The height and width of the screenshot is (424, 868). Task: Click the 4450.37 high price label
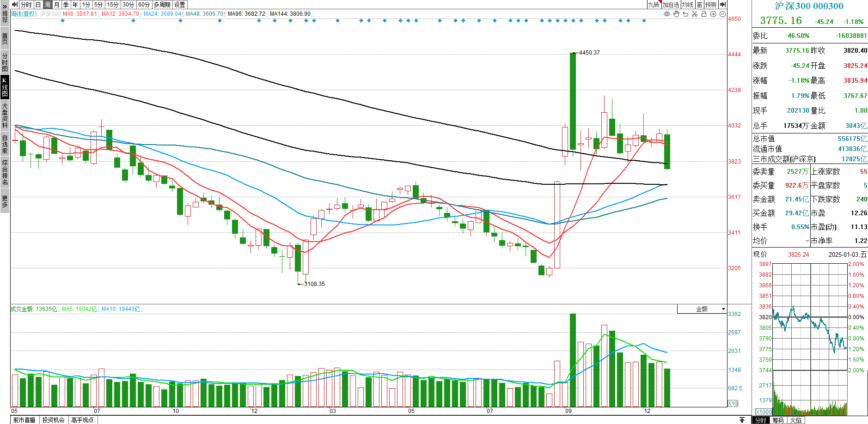pos(589,53)
